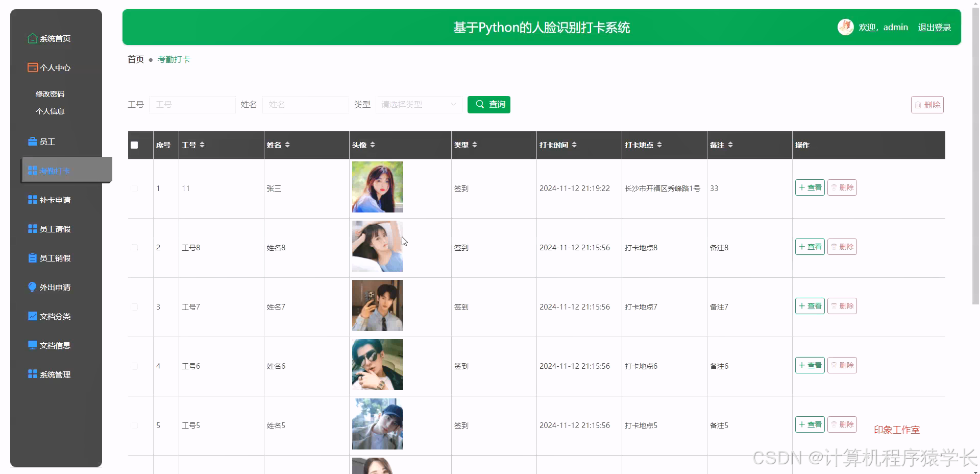Check the checkbox for row 姓名7
Viewport: 980px width, 474px height.
coord(134,307)
